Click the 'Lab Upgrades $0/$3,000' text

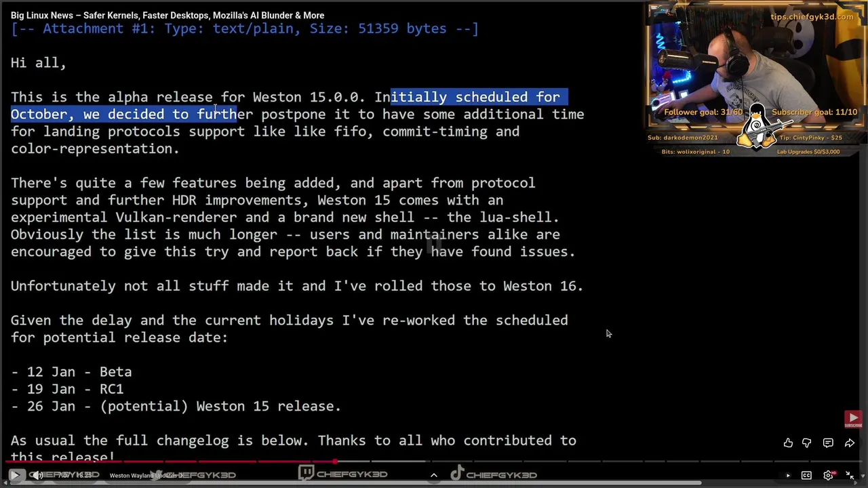tap(808, 152)
